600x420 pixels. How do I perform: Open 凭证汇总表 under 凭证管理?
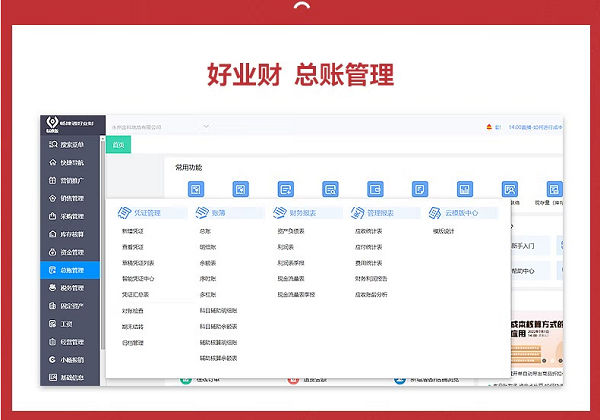[x=135, y=295]
